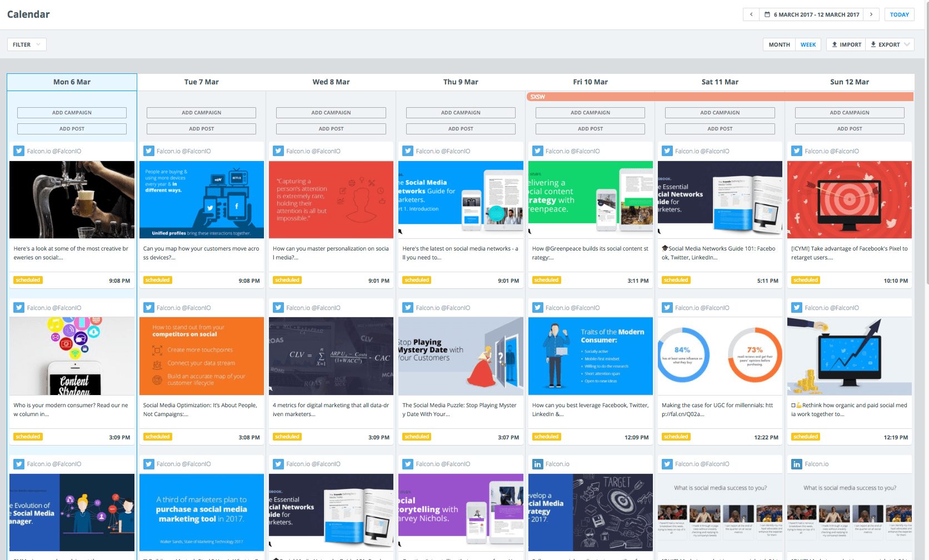The width and height of the screenshot is (929, 560).
Task: Click Twitter icon on Friday's first post
Action: 538,151
